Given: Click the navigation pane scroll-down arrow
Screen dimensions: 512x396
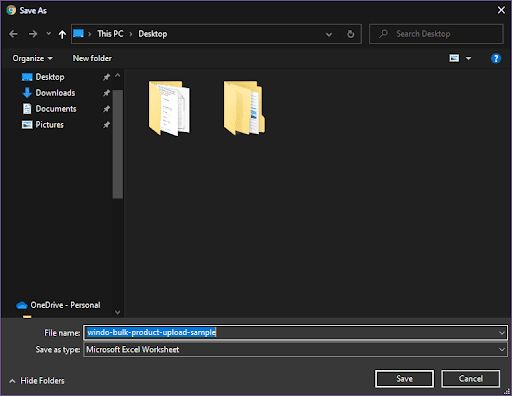Looking at the screenshot, I should (x=118, y=312).
